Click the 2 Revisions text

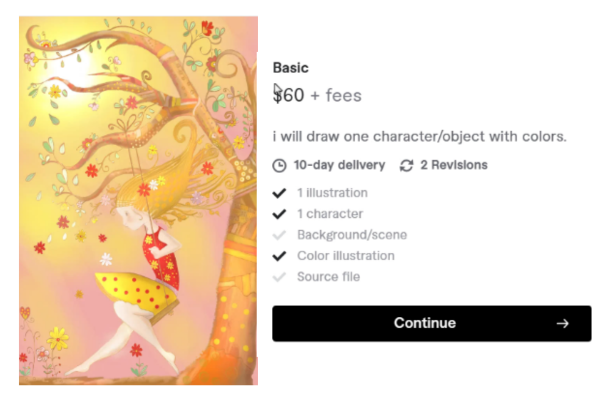[x=454, y=165]
